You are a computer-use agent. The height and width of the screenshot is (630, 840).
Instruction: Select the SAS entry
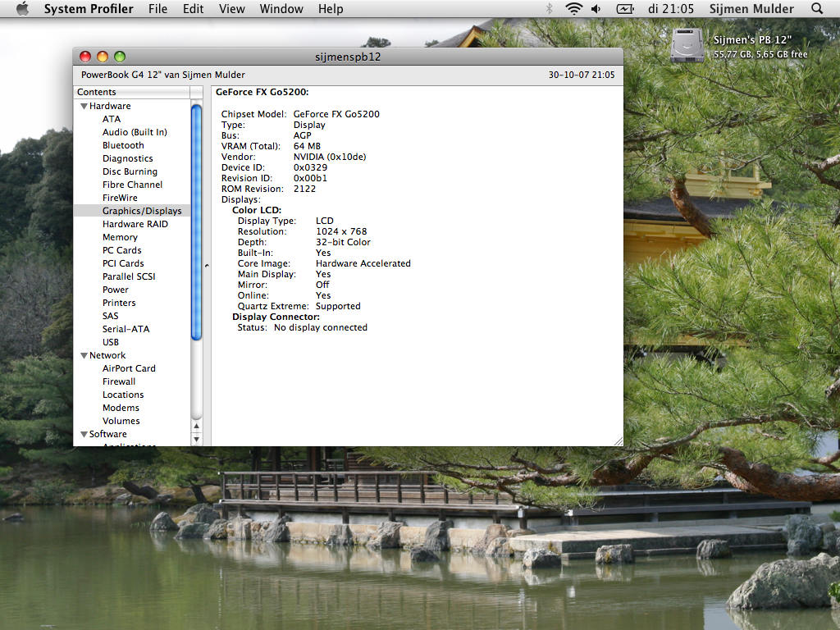click(x=111, y=316)
